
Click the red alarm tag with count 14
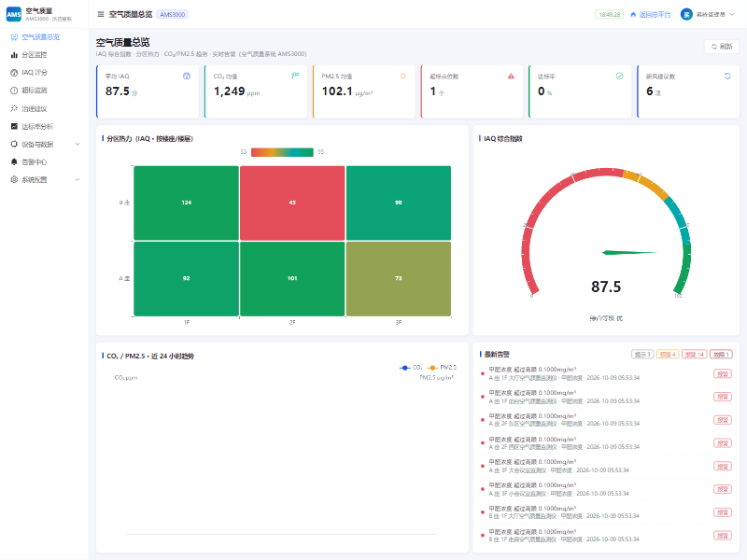[x=695, y=355]
